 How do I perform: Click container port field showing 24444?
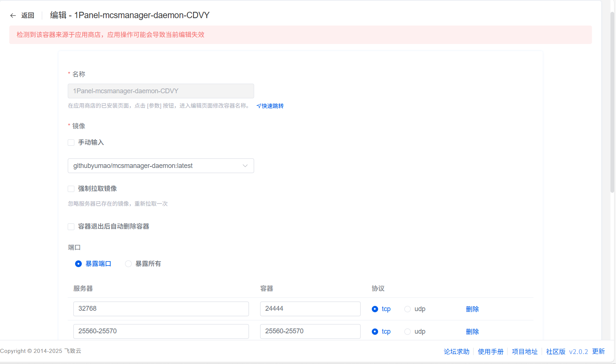click(x=310, y=309)
